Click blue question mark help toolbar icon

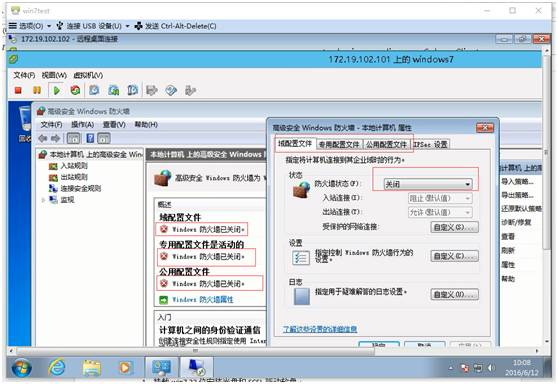90,138
